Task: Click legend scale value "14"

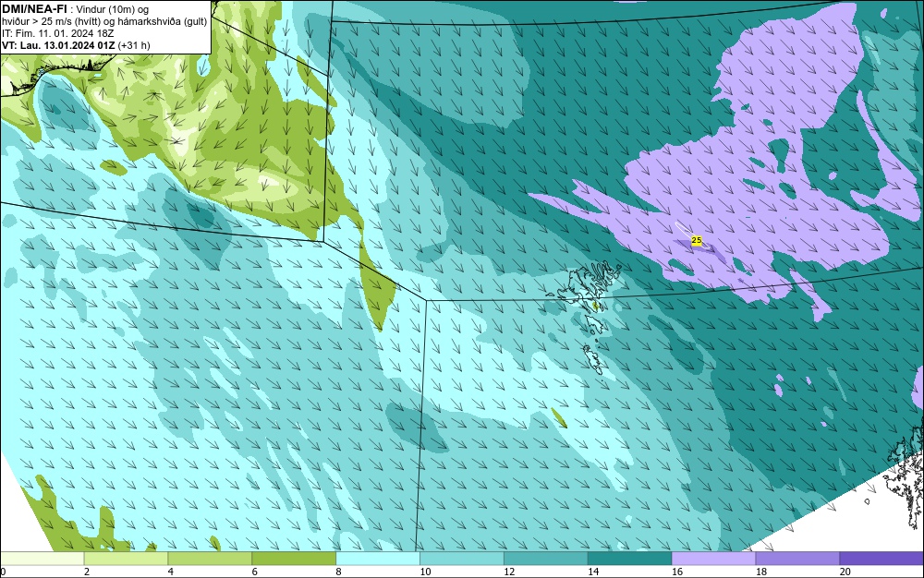Action: tap(593, 572)
